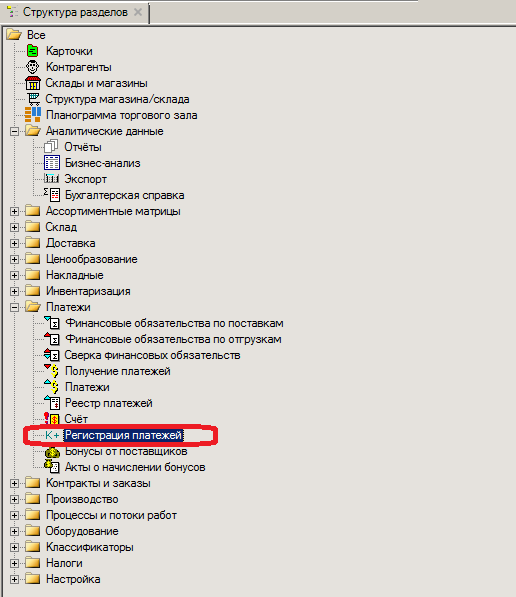Image resolution: width=516 pixels, height=597 pixels.
Task: Switch to the Структура разделов tab
Action: (75, 12)
